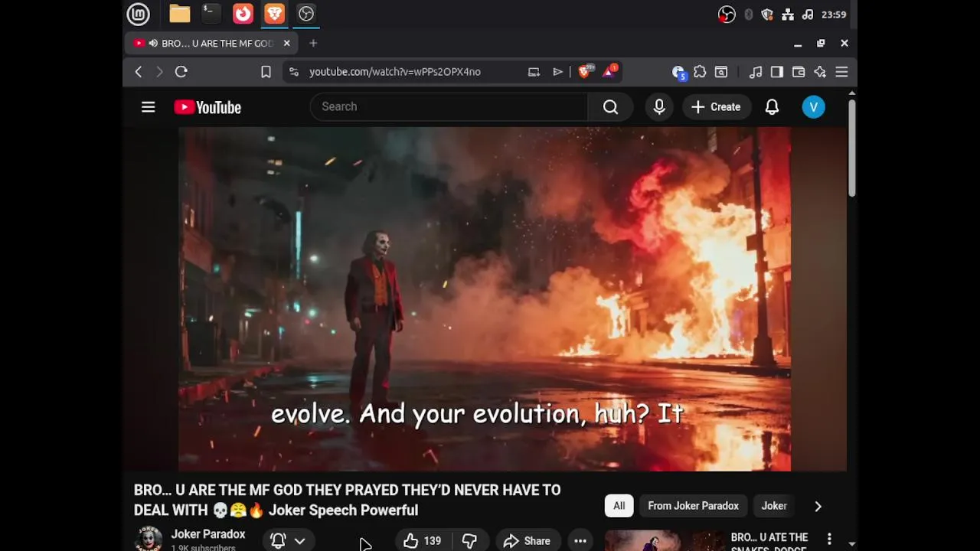Click the media control play-arrow icon
Viewport: 980px width, 551px height.
(557, 72)
